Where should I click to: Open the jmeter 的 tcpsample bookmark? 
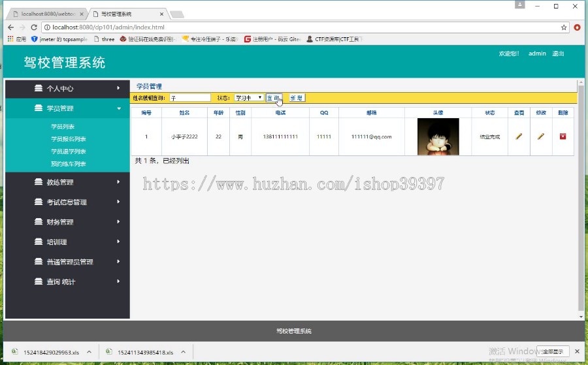(59, 39)
